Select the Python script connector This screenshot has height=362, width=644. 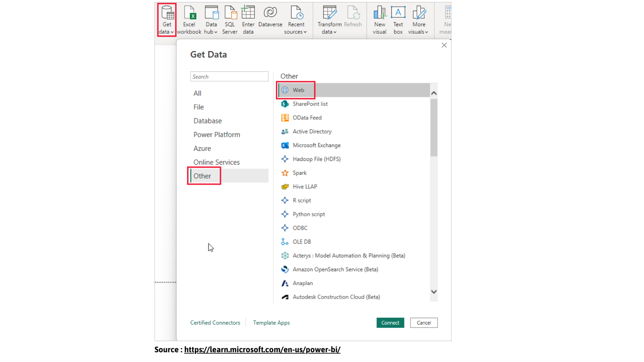pyautogui.click(x=353, y=214)
